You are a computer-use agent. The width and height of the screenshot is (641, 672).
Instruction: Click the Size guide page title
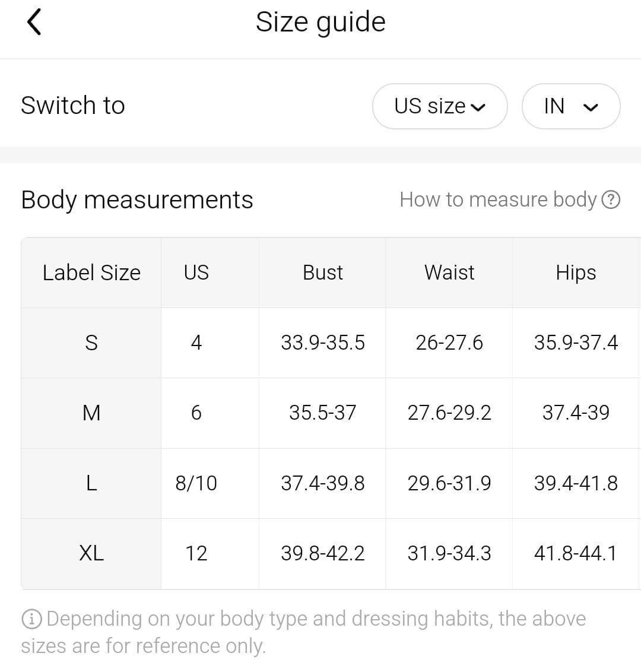[320, 22]
